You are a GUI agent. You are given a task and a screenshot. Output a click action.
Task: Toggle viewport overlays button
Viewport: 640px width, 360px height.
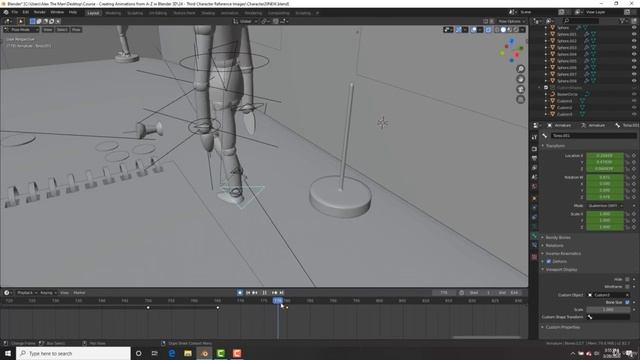click(474, 29)
